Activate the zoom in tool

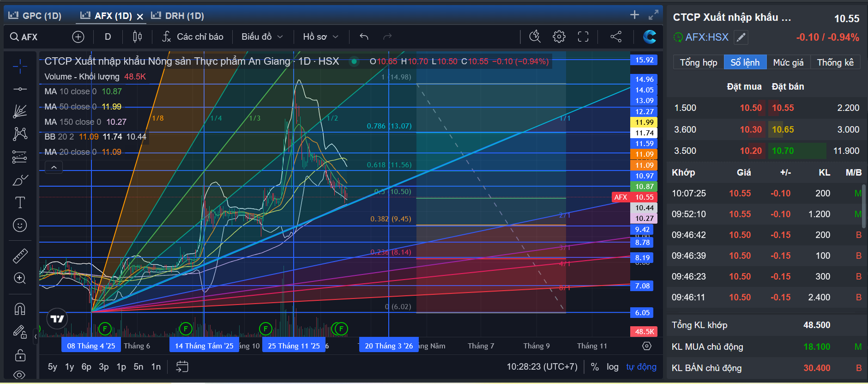pos(20,278)
